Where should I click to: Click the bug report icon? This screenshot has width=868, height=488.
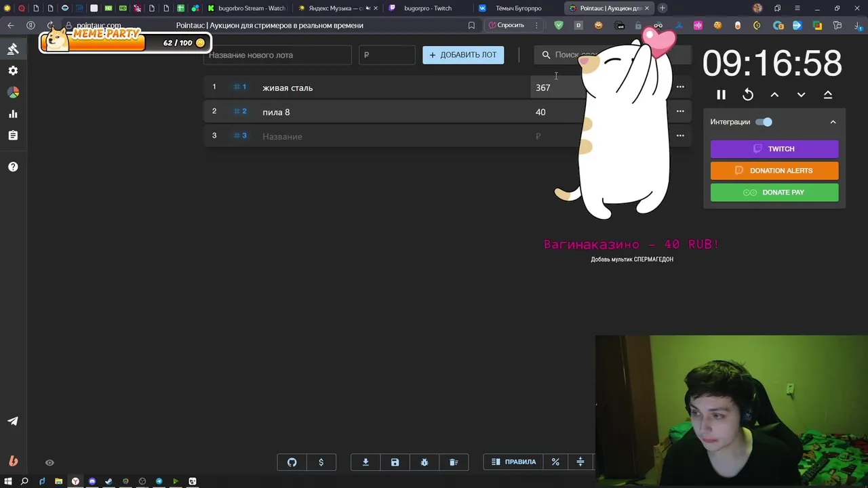point(425,462)
